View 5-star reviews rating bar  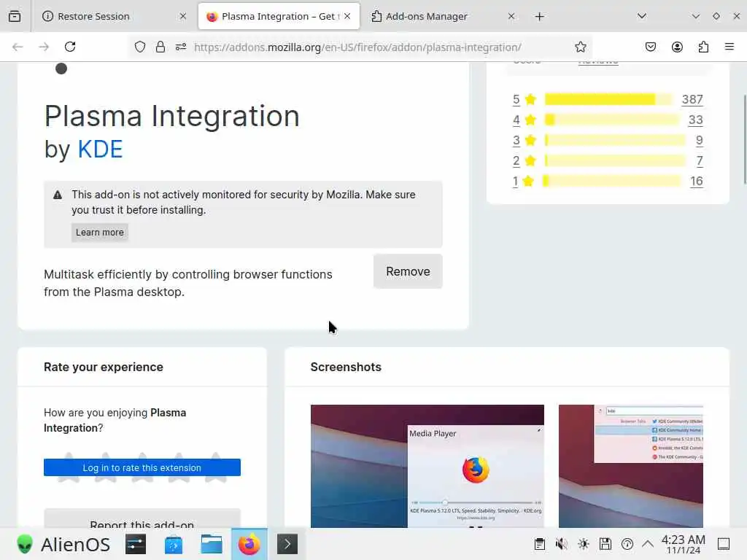609,99
